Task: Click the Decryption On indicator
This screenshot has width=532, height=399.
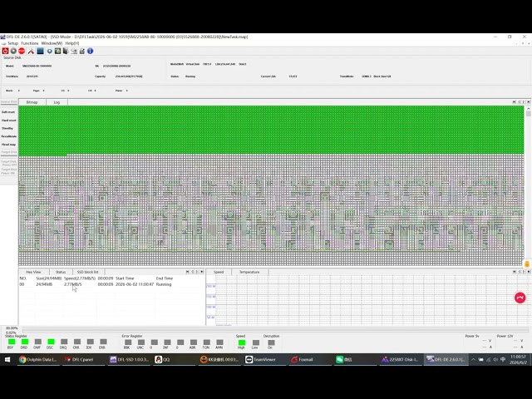Action: point(271,342)
